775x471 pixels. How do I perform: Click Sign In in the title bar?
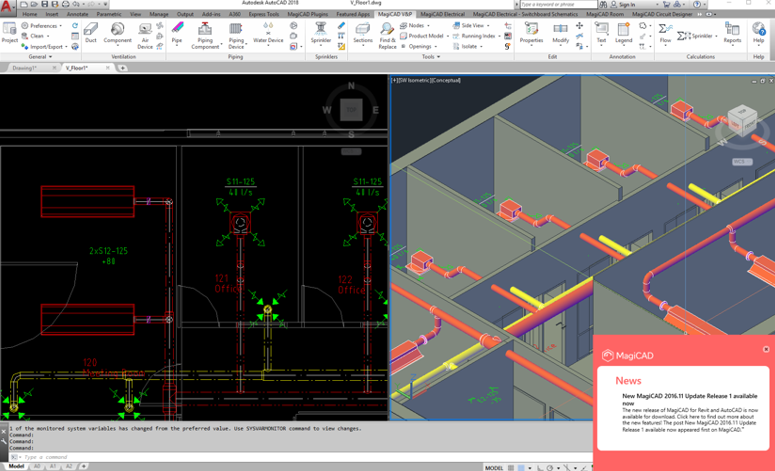626,4
